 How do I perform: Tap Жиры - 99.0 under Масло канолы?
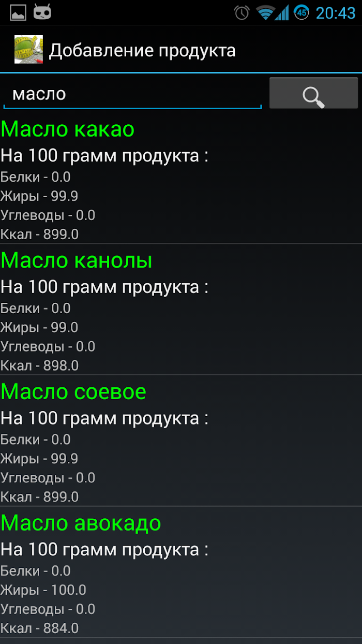[x=39, y=328]
